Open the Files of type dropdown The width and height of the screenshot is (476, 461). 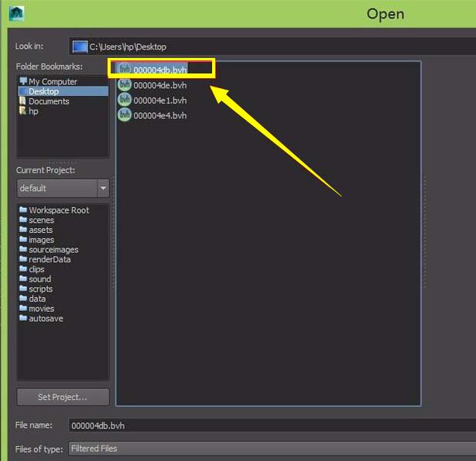coord(271,448)
